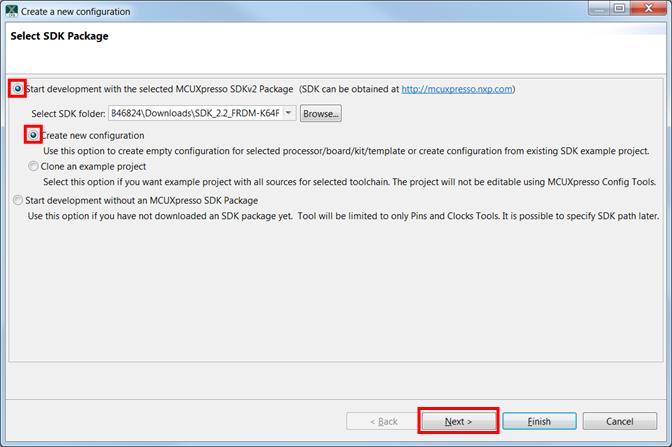Choose the Create new configuration radio option
The image size is (672, 447).
pos(35,135)
